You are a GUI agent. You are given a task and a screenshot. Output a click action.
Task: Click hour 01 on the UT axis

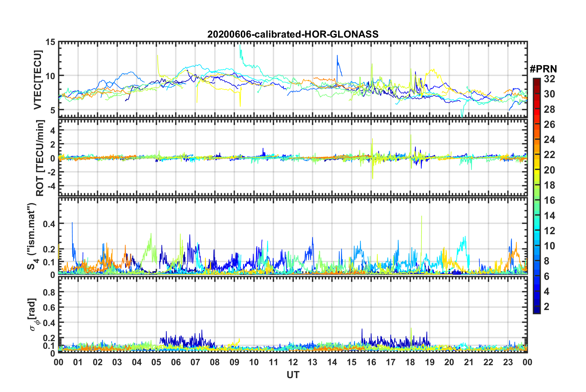tap(78, 362)
